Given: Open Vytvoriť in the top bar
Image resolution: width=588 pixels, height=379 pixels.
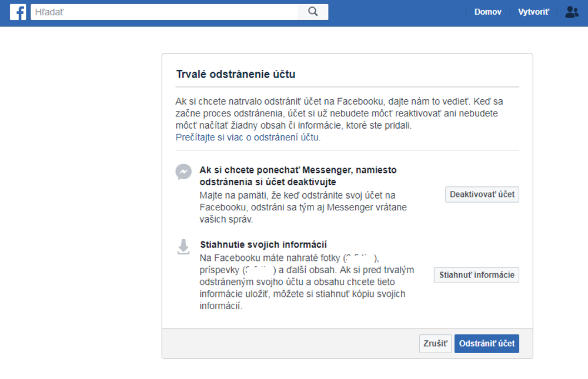Looking at the screenshot, I should [533, 12].
